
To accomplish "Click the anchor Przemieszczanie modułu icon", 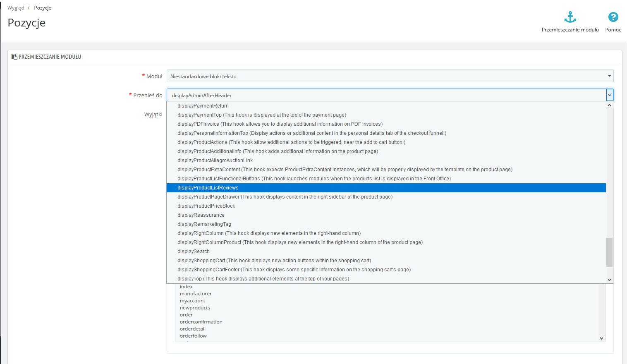I will (x=570, y=17).
